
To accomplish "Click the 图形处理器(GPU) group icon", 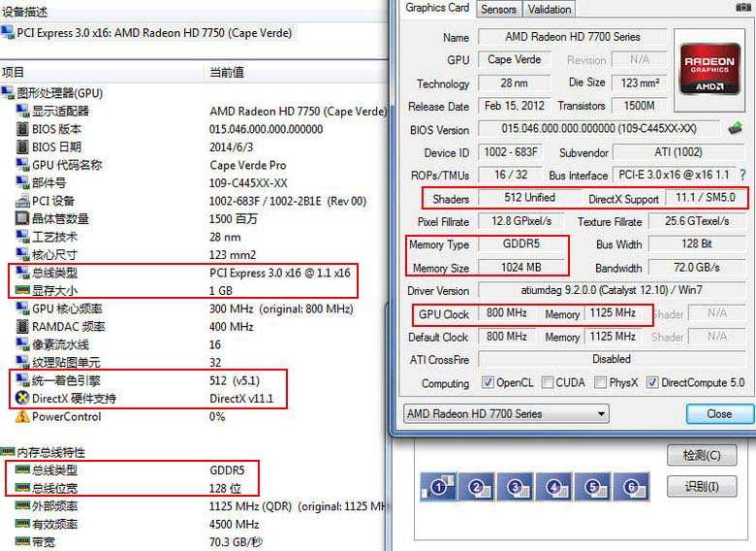I will (8, 92).
